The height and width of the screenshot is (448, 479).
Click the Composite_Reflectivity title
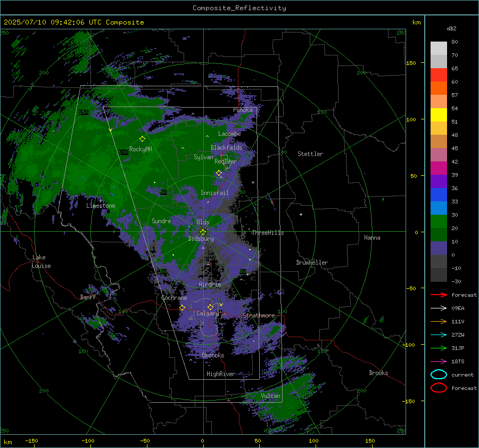239,8
